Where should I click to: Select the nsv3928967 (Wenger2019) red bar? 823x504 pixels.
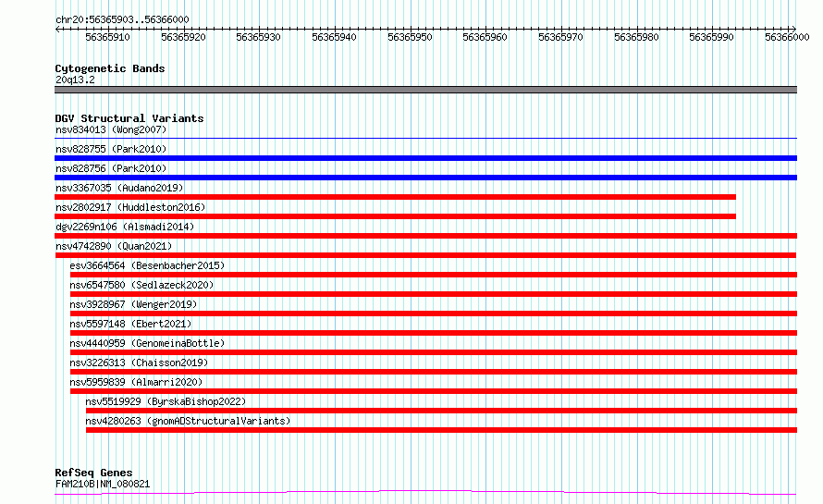tap(434, 313)
